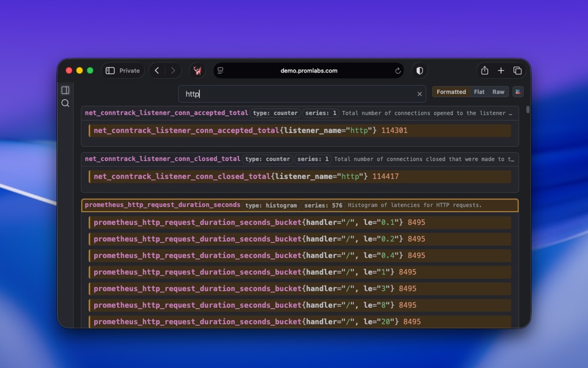Screen dimensions: 588x368
Task: Switch the results view to Raw
Action: pos(498,91)
